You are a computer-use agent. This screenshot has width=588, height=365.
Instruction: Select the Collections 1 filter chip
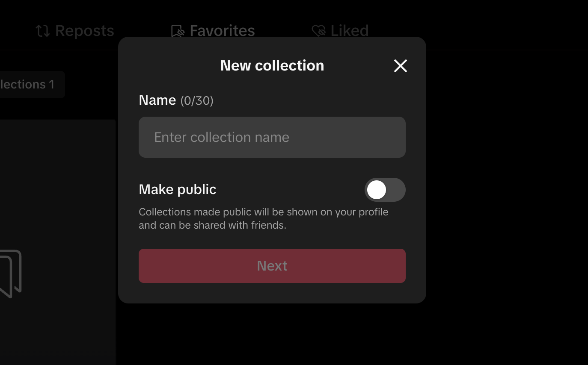coord(30,85)
